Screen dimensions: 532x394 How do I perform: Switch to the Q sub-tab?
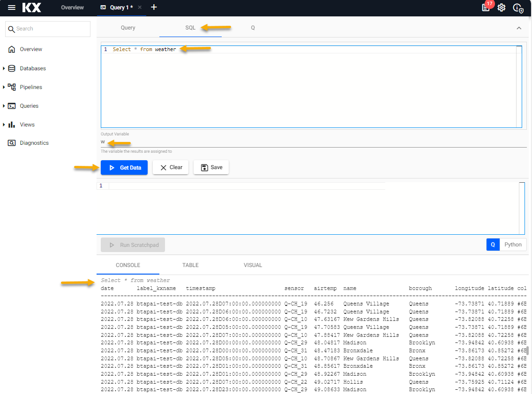(x=253, y=28)
